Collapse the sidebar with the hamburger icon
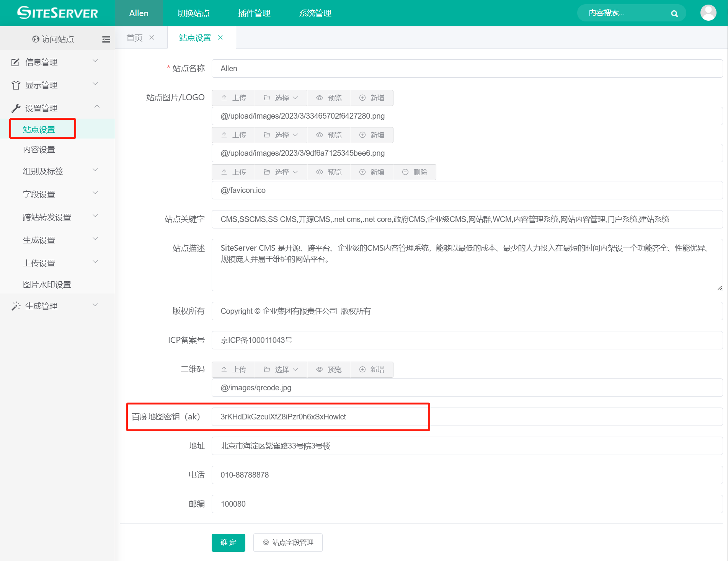 [x=106, y=39]
